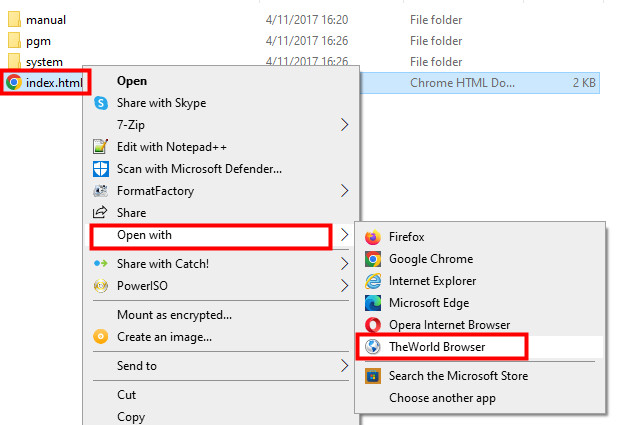Select Search the Microsoft Store

(458, 376)
